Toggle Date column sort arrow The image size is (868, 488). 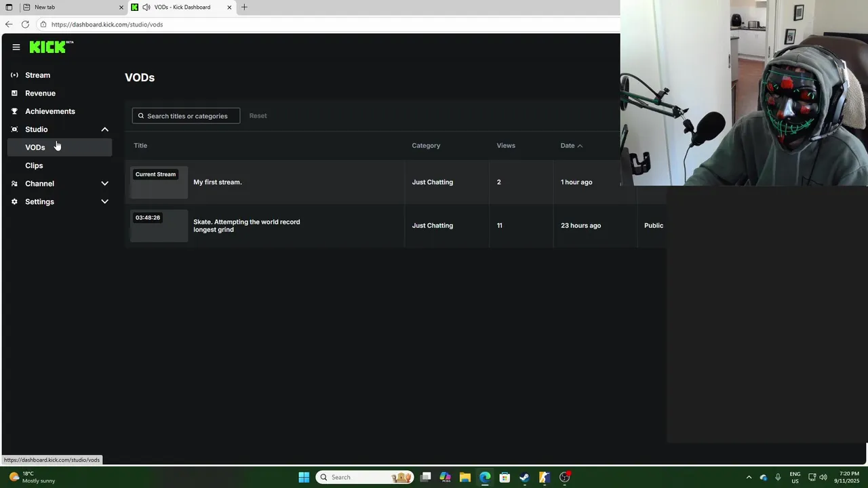pyautogui.click(x=580, y=146)
